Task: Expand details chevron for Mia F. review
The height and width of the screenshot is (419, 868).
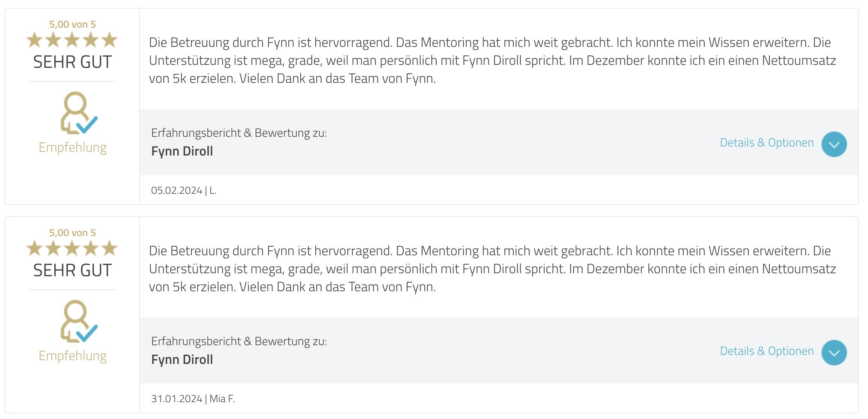Action: click(834, 353)
